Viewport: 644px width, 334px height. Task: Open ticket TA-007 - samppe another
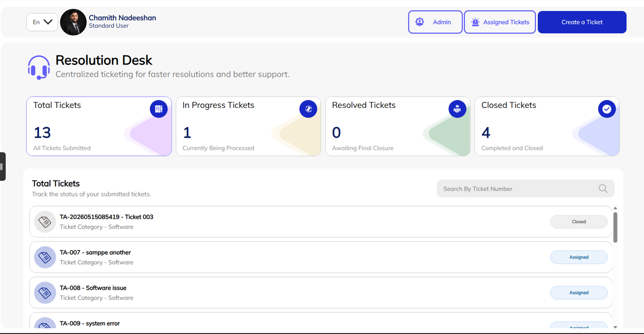tap(321, 257)
